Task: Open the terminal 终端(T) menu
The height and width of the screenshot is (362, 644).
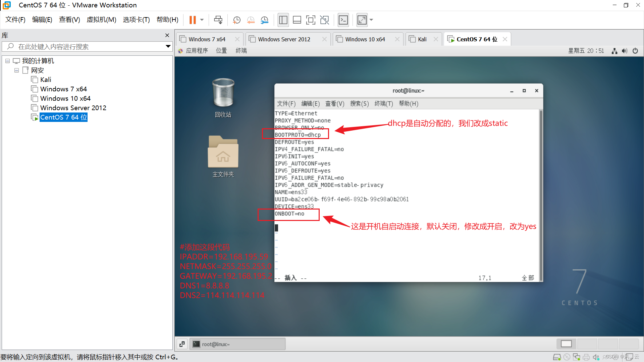Action: tap(384, 103)
